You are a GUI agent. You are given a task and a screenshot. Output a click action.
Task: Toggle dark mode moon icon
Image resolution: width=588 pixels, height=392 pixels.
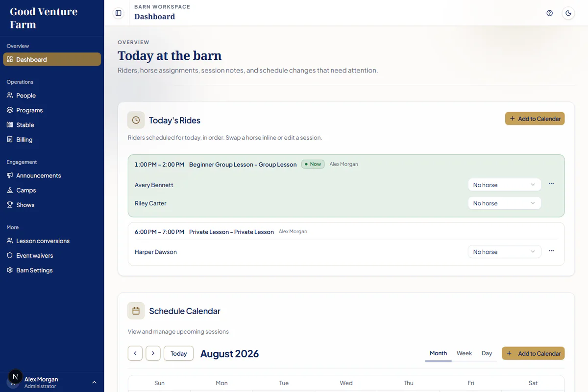pos(568,13)
